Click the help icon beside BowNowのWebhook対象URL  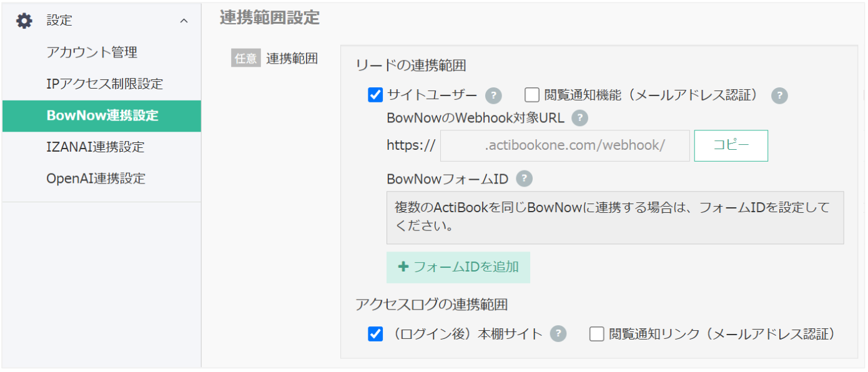[x=580, y=118]
